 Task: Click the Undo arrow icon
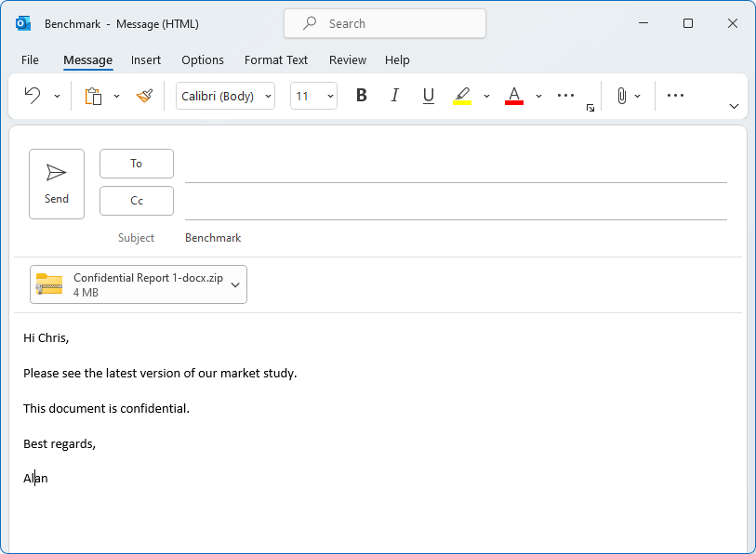[33, 96]
